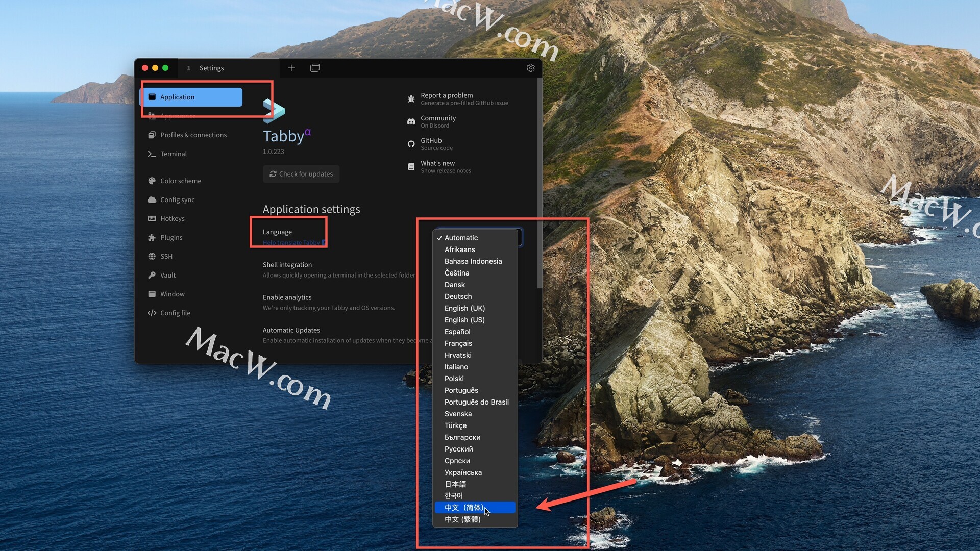Click the Report a problem bug icon

pos(411,99)
